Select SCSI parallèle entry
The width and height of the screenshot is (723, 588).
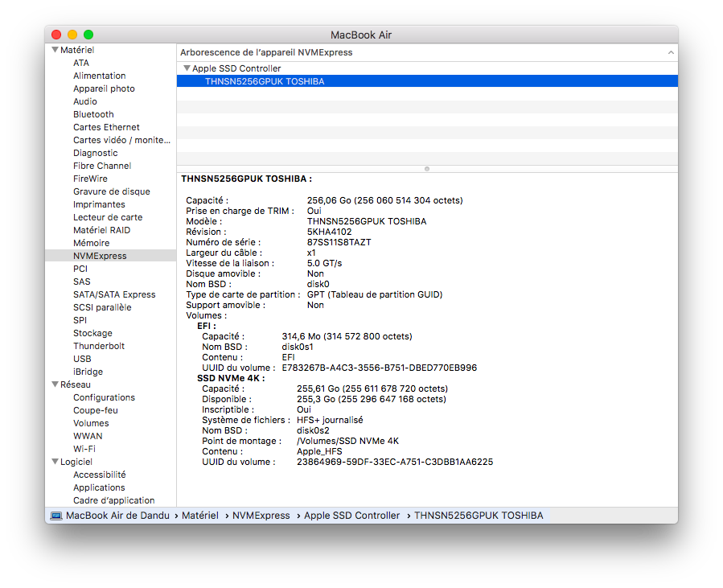(102, 307)
